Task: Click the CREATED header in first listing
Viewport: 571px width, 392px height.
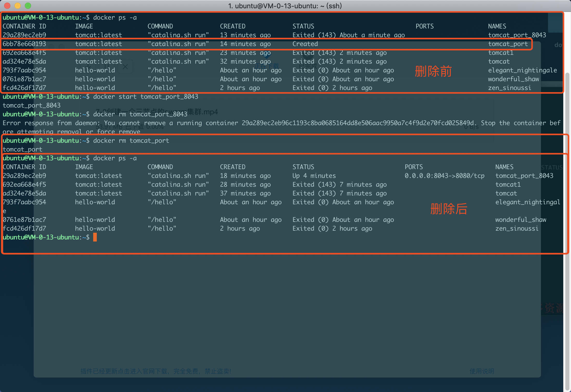Action: point(233,26)
